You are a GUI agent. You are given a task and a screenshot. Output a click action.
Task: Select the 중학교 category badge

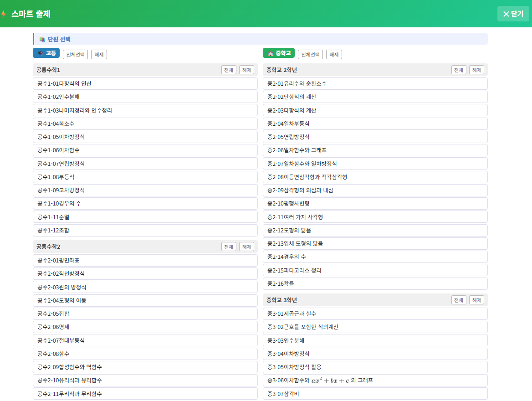click(279, 53)
